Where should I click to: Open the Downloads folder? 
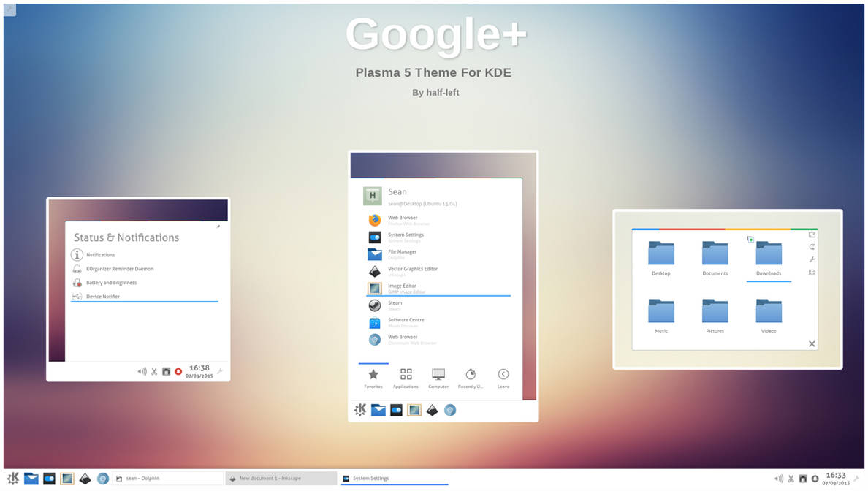[x=768, y=255]
